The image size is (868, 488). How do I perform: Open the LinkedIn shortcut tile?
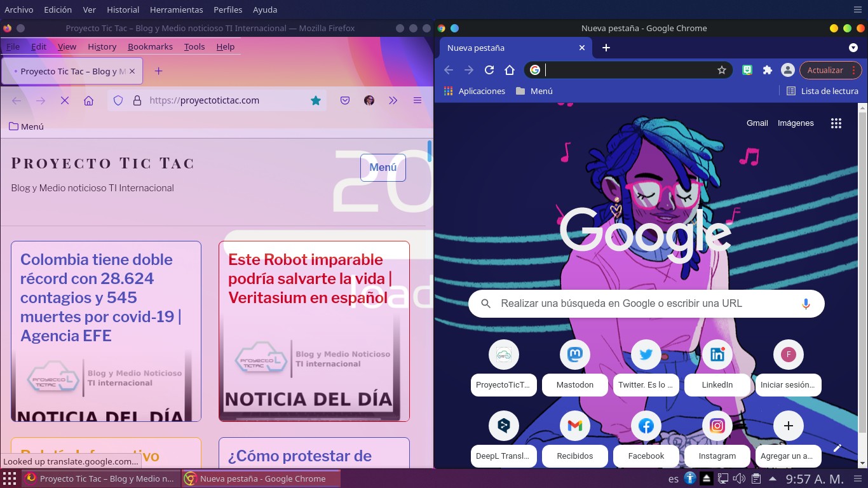pos(717,369)
